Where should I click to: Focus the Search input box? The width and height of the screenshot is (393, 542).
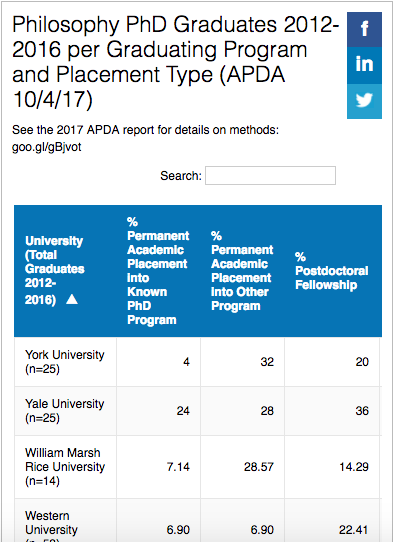(x=270, y=176)
